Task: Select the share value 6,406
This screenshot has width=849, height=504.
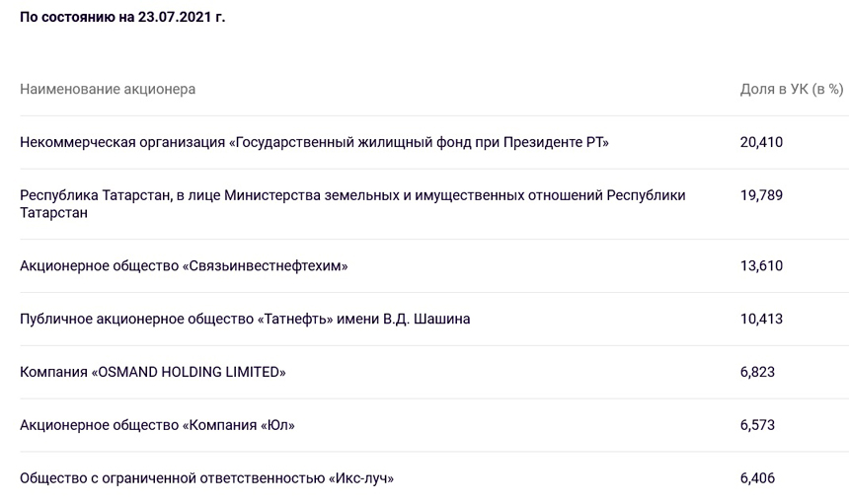Action: point(757,478)
